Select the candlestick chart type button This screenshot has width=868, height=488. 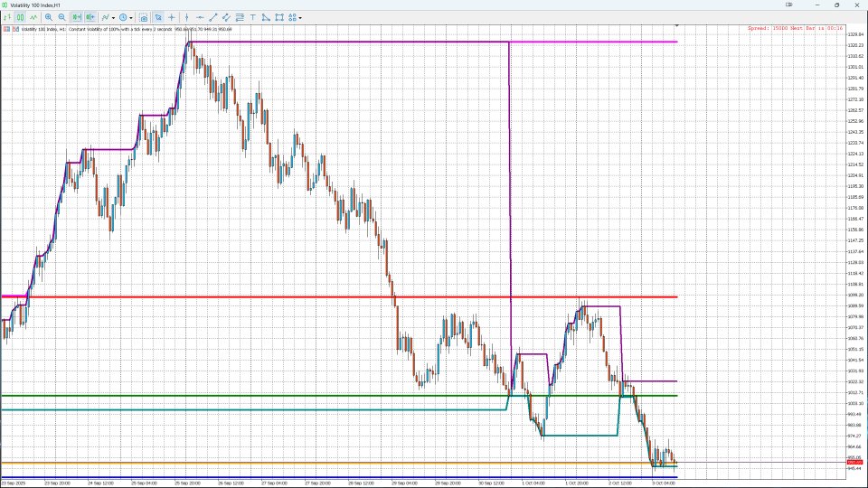coord(20,17)
